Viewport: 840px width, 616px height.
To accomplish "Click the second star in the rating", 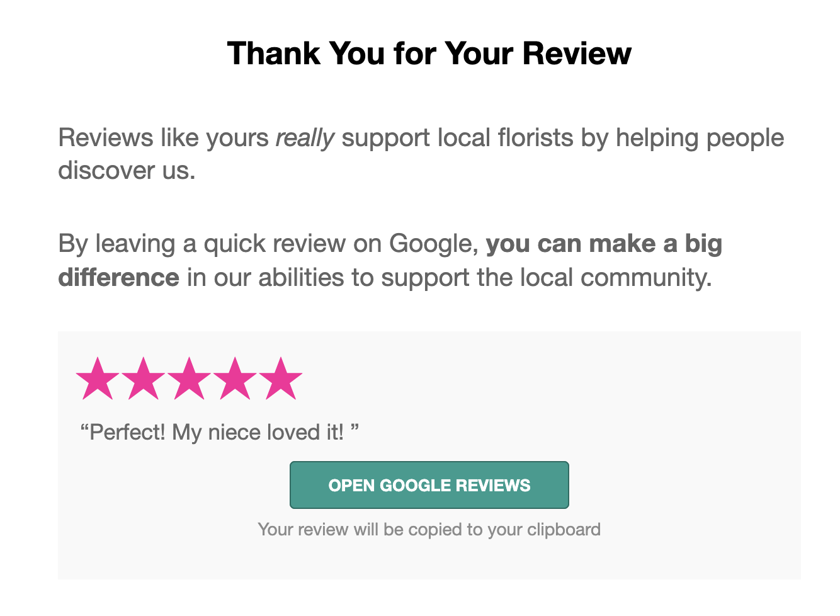I will coord(145,378).
